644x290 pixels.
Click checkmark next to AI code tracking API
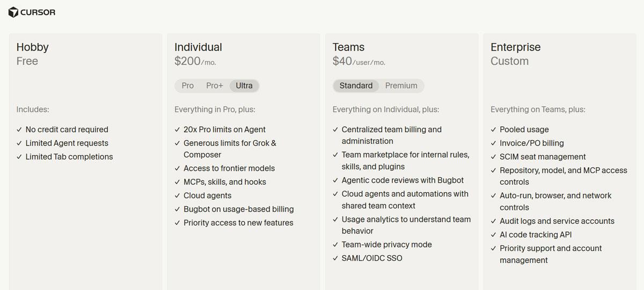click(494, 235)
